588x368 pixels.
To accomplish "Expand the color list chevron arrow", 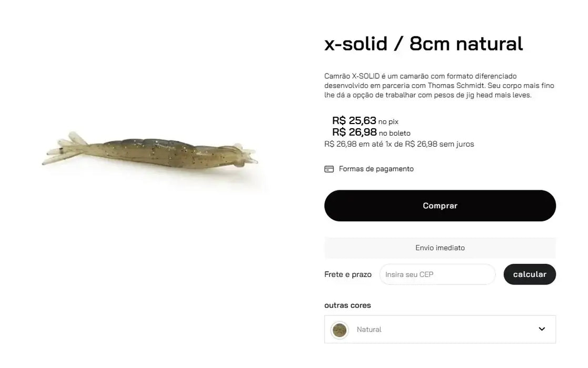I will pos(542,329).
